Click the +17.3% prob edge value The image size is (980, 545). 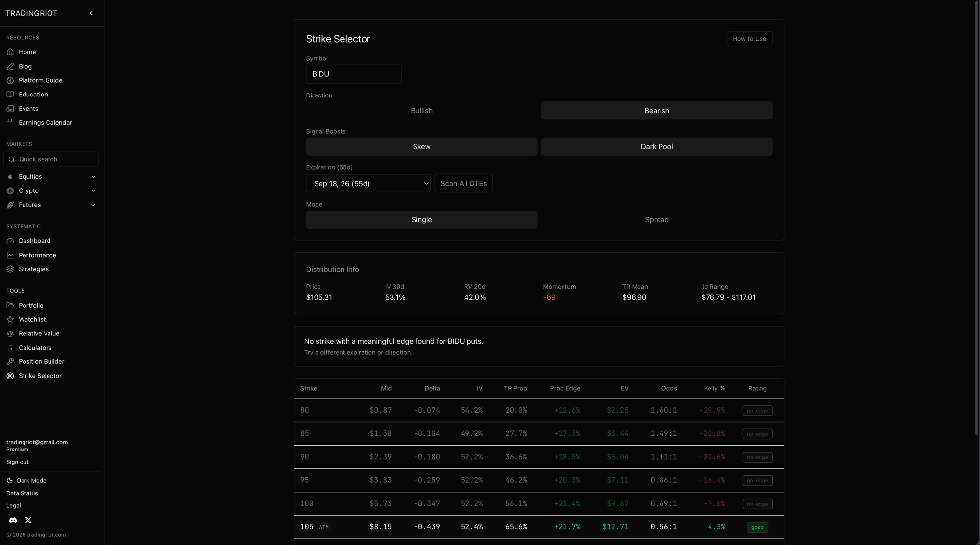pos(567,434)
